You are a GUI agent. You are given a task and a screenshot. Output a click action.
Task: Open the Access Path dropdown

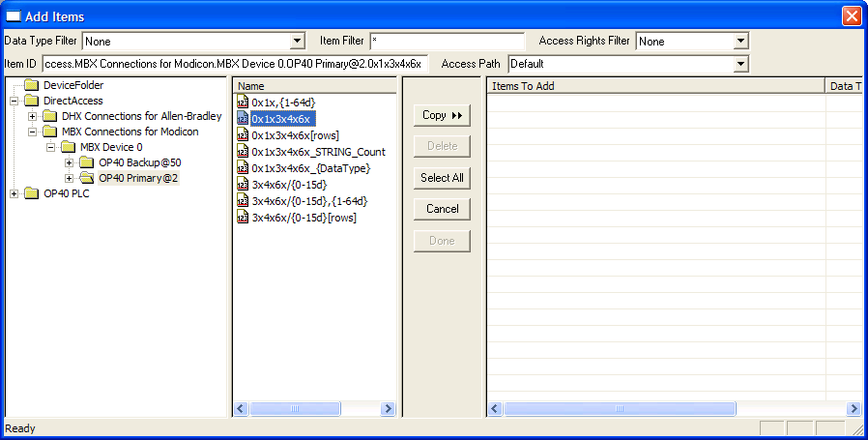tap(740, 64)
